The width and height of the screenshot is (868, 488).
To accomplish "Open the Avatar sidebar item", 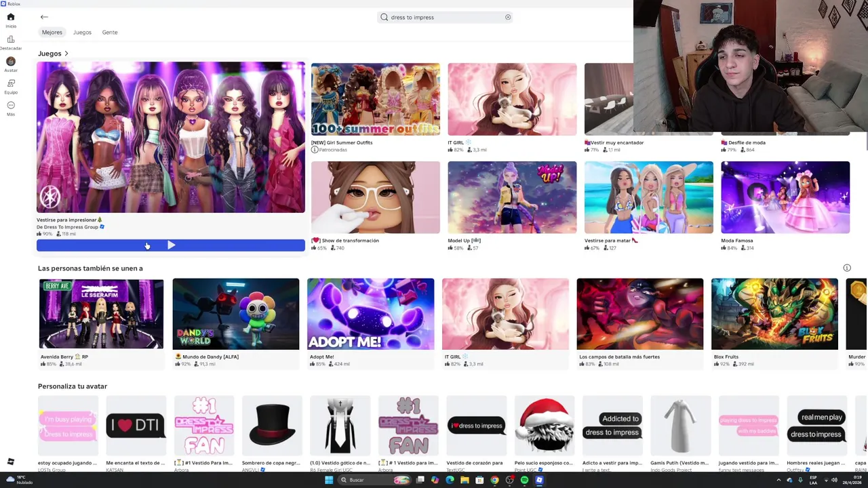I will click(x=11, y=64).
